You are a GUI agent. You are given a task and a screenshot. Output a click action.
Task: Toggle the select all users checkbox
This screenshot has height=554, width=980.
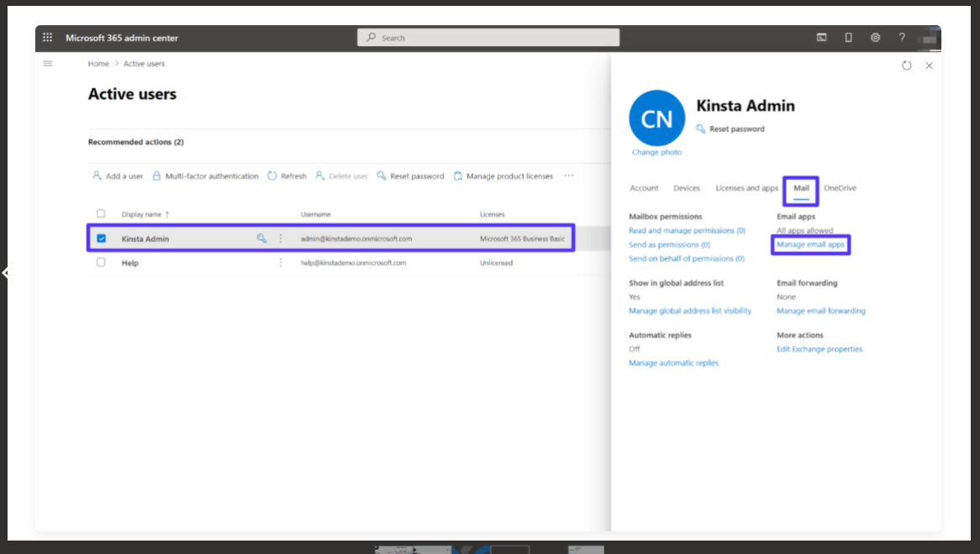point(102,214)
